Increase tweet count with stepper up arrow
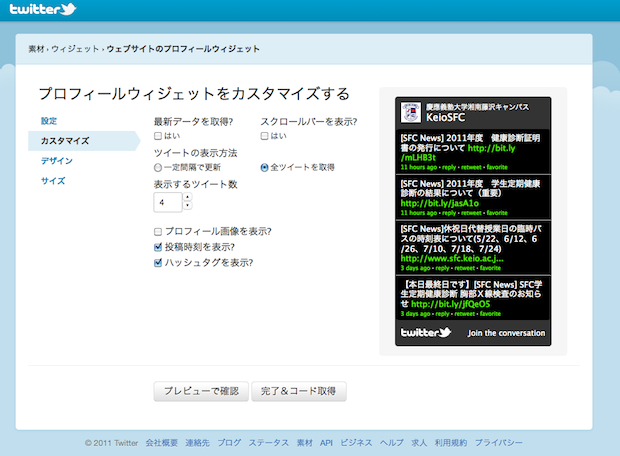The width and height of the screenshot is (620, 456). pos(187,197)
